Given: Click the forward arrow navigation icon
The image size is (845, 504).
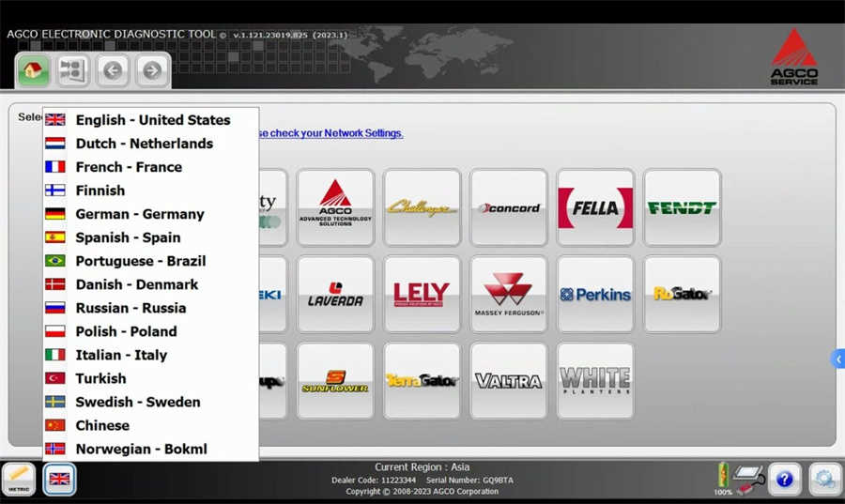Looking at the screenshot, I should coord(151,70).
